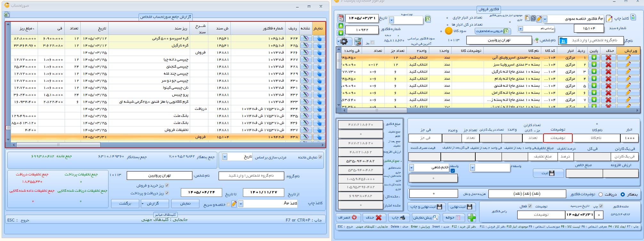Open the gear settings button in sales invoice
This screenshot has width=644, height=241.
coord(344,41)
